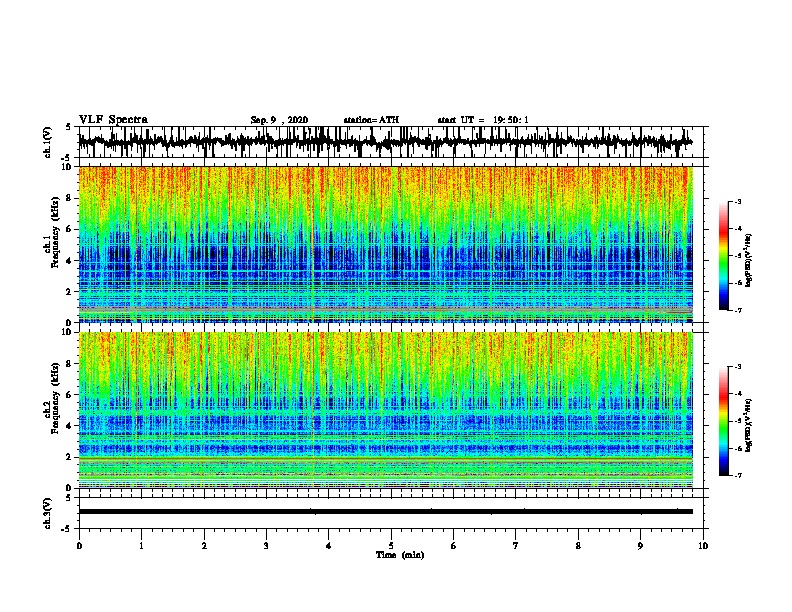Click the ch.2 color bar units label

(748, 425)
